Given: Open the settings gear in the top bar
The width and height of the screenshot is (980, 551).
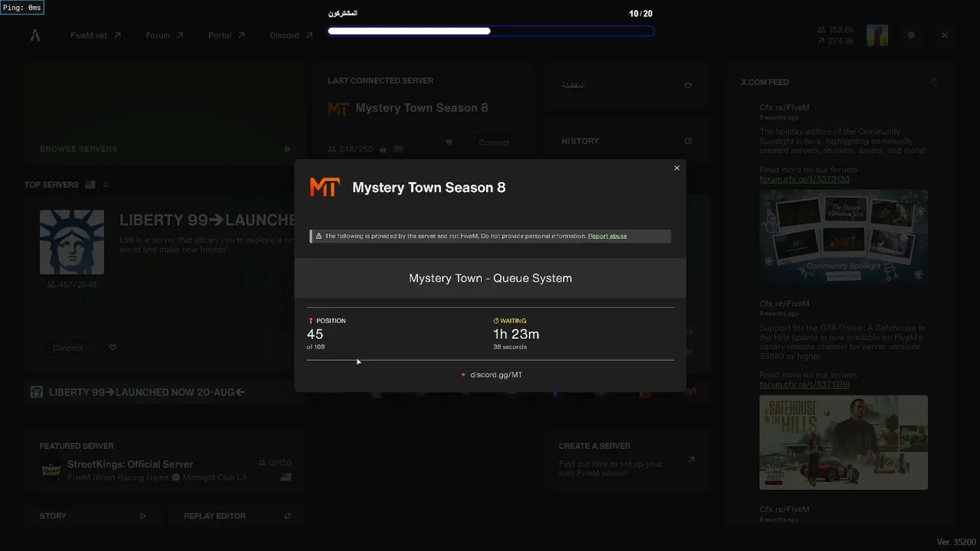Looking at the screenshot, I should (911, 35).
